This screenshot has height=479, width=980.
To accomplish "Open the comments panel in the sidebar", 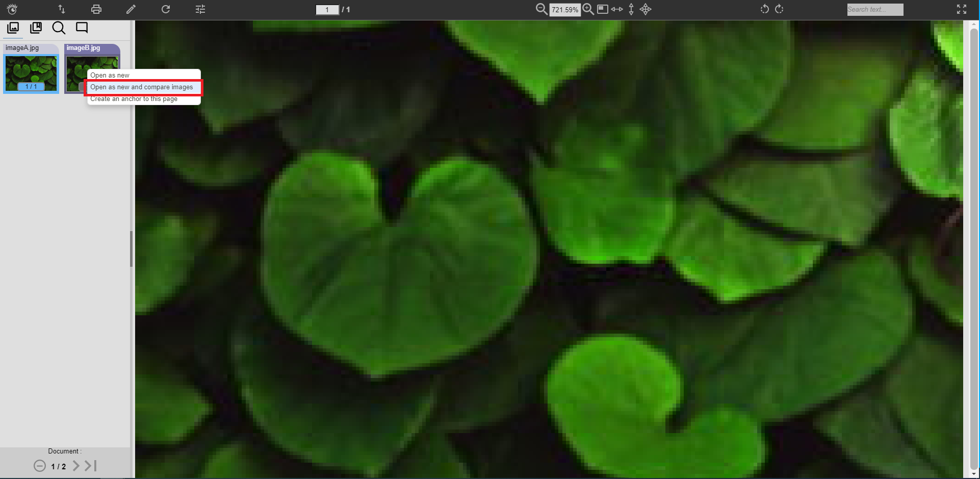I will [82, 28].
